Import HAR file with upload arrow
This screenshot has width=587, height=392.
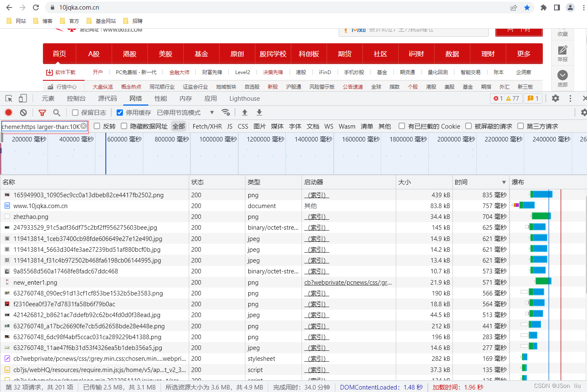click(245, 112)
